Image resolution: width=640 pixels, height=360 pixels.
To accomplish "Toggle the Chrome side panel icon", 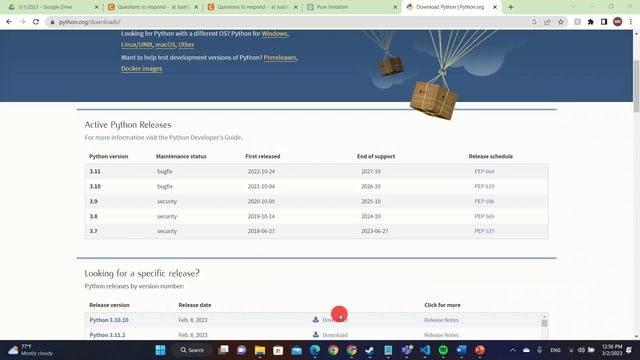I will click(x=604, y=22).
